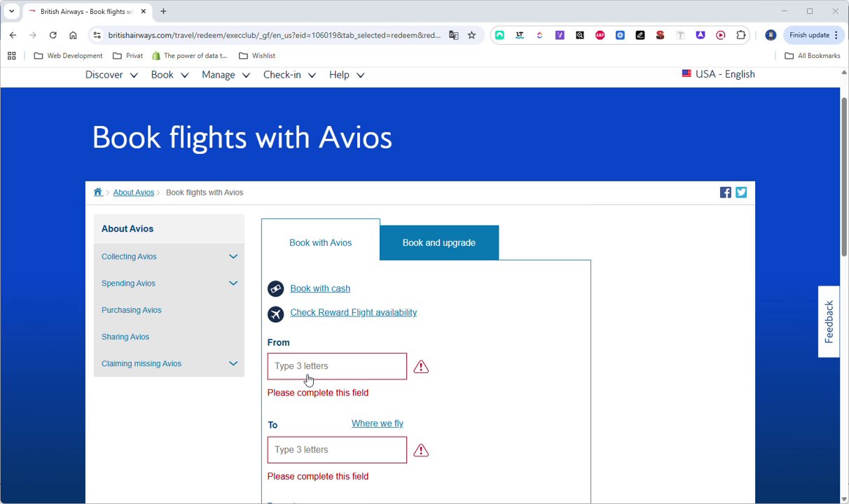The image size is (849, 504).
Task: Open the apps grid in bookmarks bar
Action: (11, 55)
